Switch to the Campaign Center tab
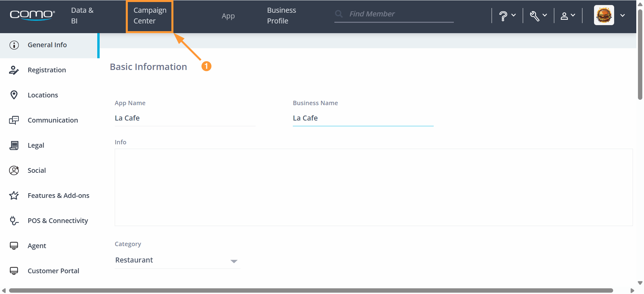The height and width of the screenshot is (294, 644). point(150,16)
